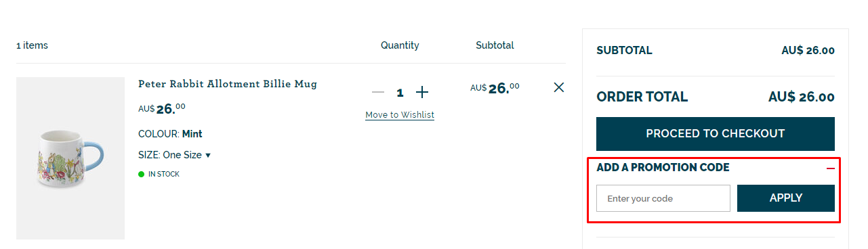Collapse promotion code section with red minus
The height and width of the screenshot is (249, 868).
click(831, 168)
